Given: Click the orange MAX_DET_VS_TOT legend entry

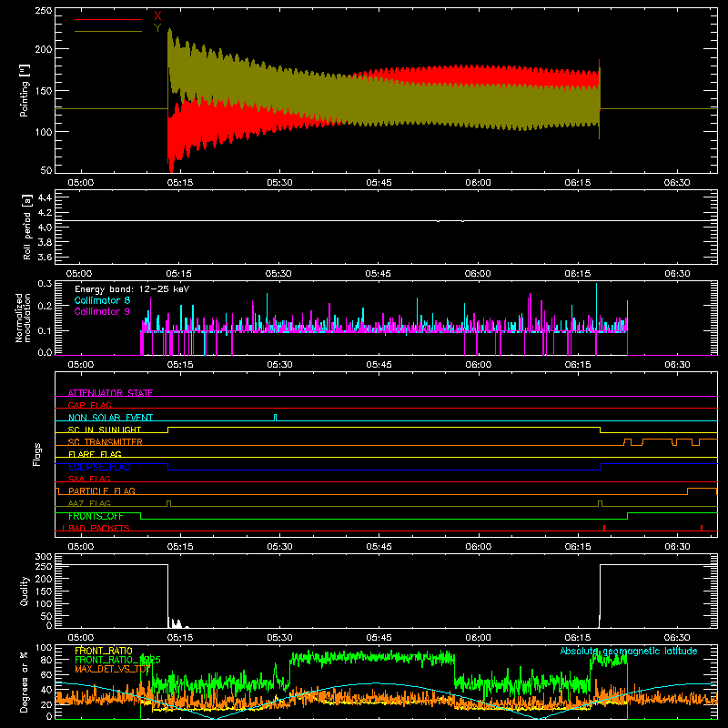Looking at the screenshot, I should point(112,669).
